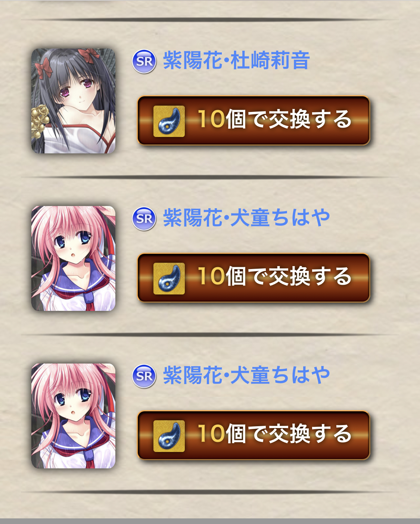
Task: Select the last row's 紫陽花・犬童ちはや name
Action: click(246, 375)
